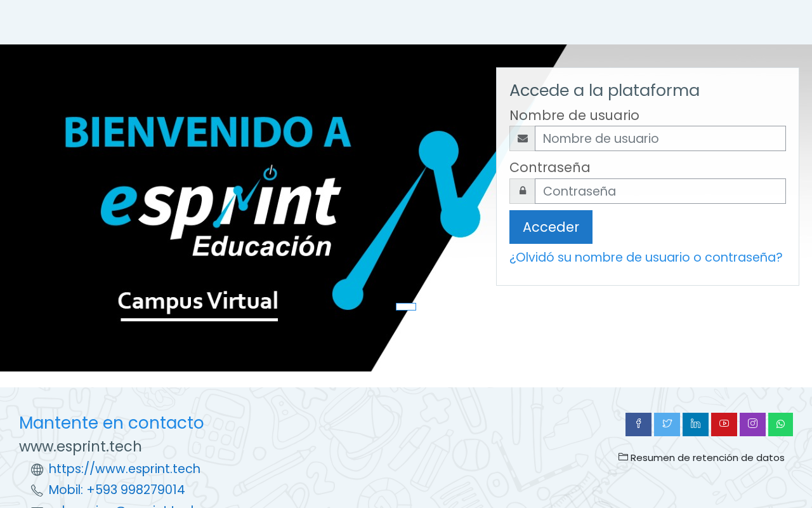Click the 'Accede a la plataforma' heading
The height and width of the screenshot is (508, 812).
pos(605,90)
